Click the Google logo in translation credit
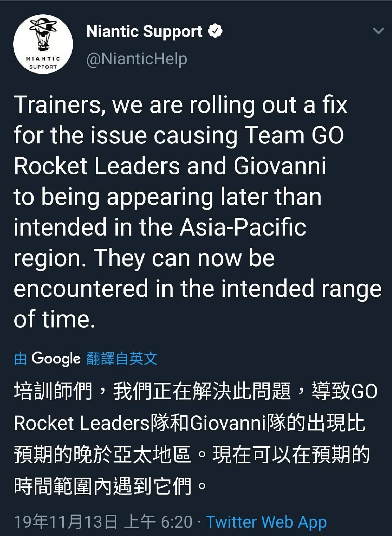This screenshot has height=536, width=392. 56,358
